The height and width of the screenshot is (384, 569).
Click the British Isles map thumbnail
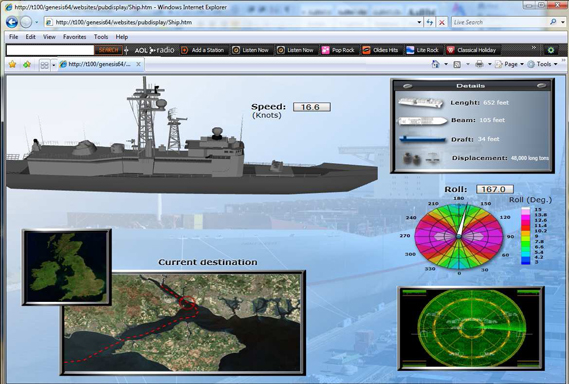tap(67, 267)
